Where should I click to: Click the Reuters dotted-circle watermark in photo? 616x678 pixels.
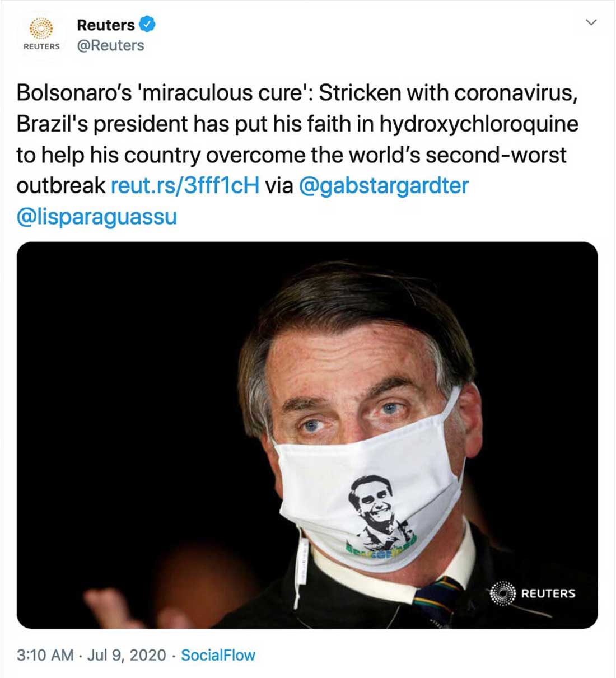pyautogui.click(x=502, y=593)
